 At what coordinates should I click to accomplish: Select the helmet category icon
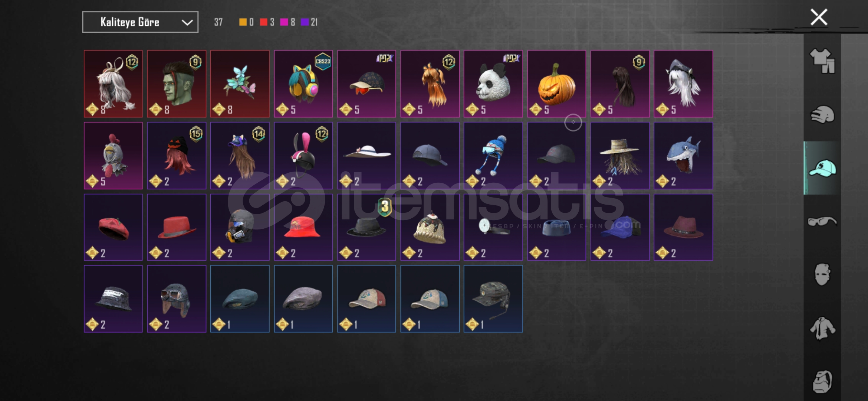[x=822, y=114]
